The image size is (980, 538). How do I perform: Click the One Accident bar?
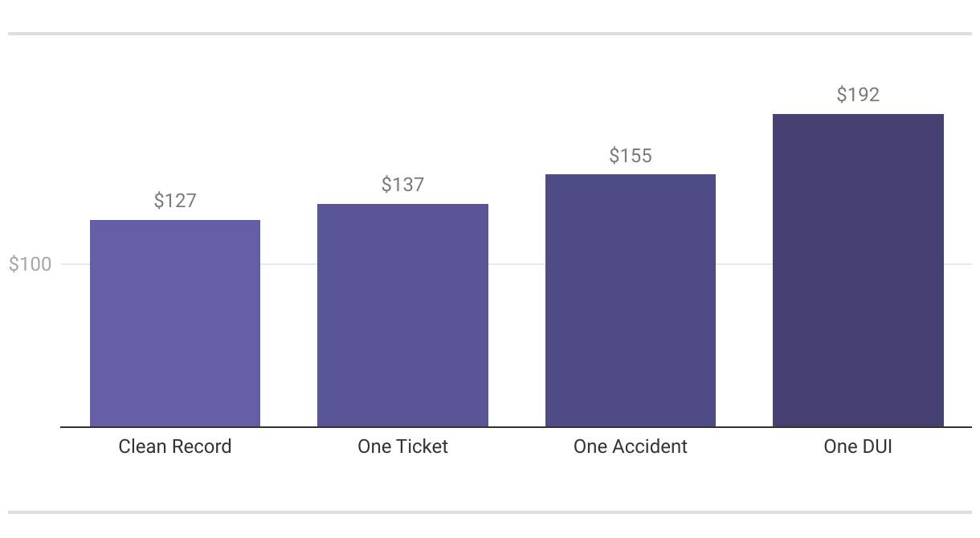coord(631,300)
